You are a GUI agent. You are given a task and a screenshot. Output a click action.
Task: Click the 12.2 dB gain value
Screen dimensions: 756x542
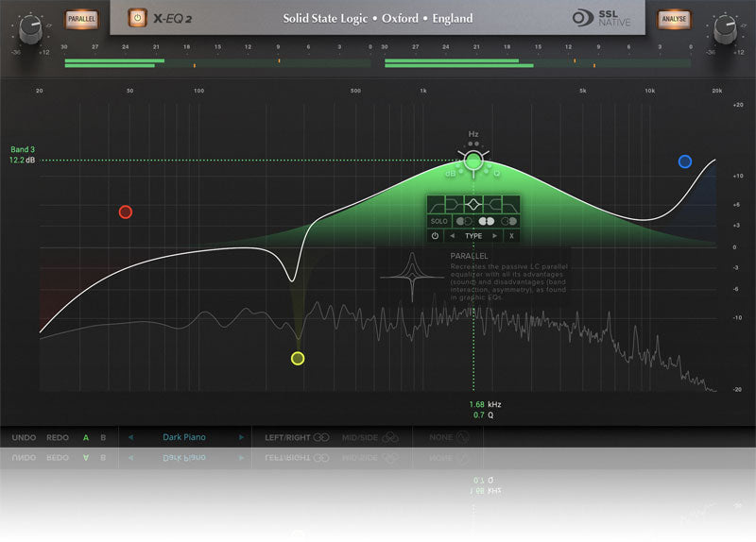22,160
